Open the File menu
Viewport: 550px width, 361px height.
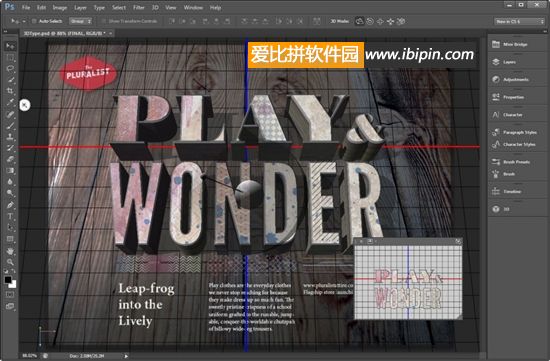click(x=26, y=7)
